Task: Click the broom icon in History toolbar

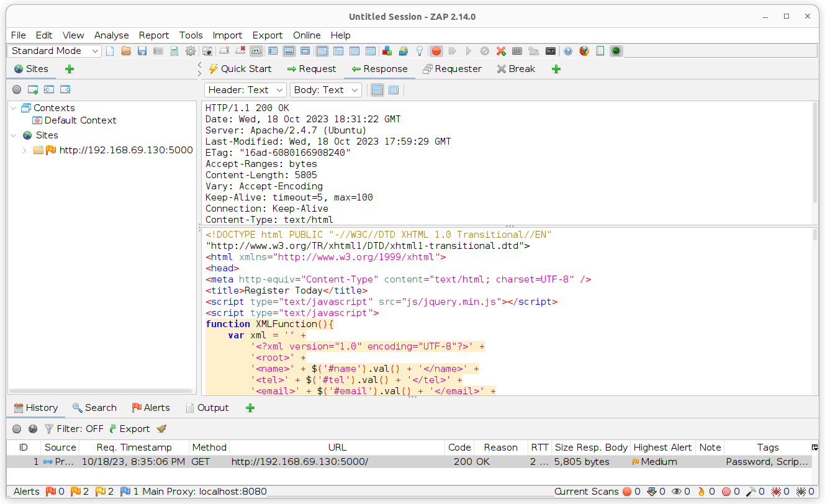Action: pyautogui.click(x=161, y=428)
